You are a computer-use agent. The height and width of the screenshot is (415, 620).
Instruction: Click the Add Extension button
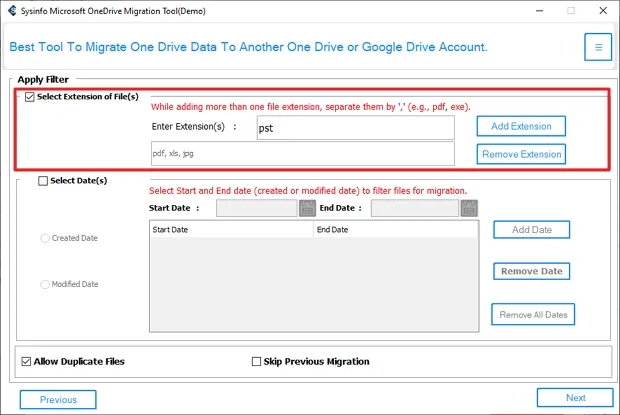click(521, 126)
